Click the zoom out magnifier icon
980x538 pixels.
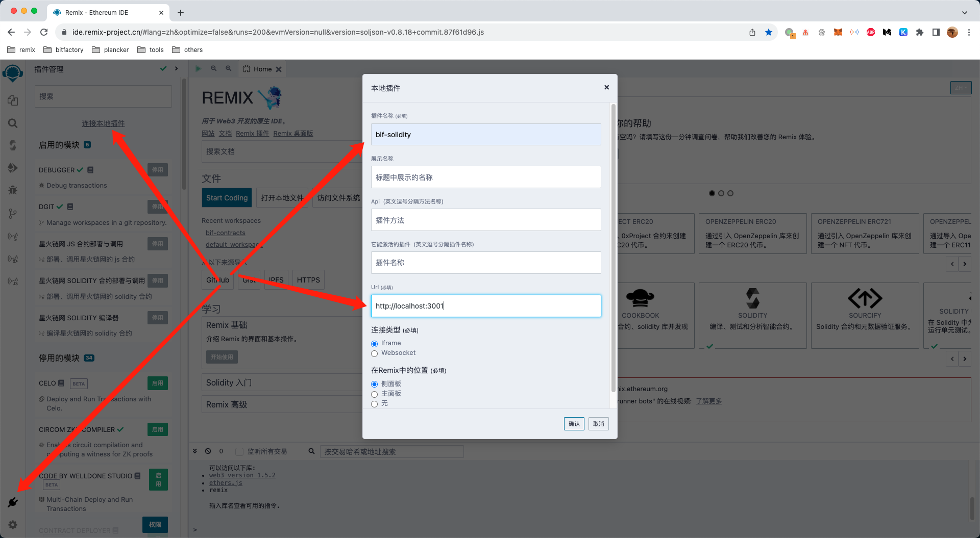point(214,69)
